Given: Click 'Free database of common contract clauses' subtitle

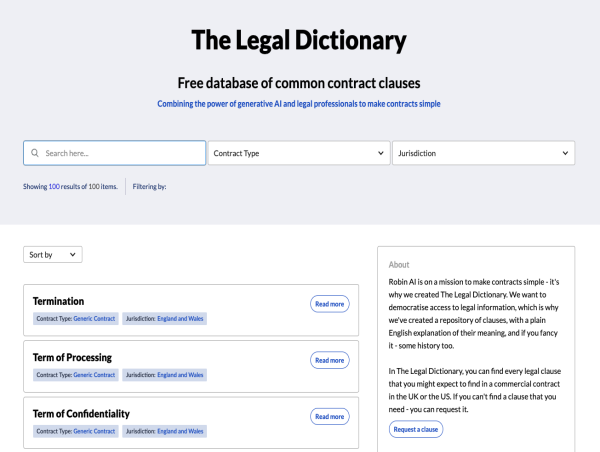Looking at the screenshot, I should click(x=299, y=83).
